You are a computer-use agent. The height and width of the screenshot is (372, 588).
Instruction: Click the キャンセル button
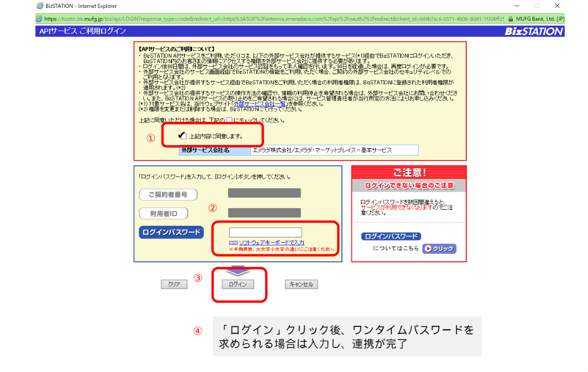[x=301, y=284]
